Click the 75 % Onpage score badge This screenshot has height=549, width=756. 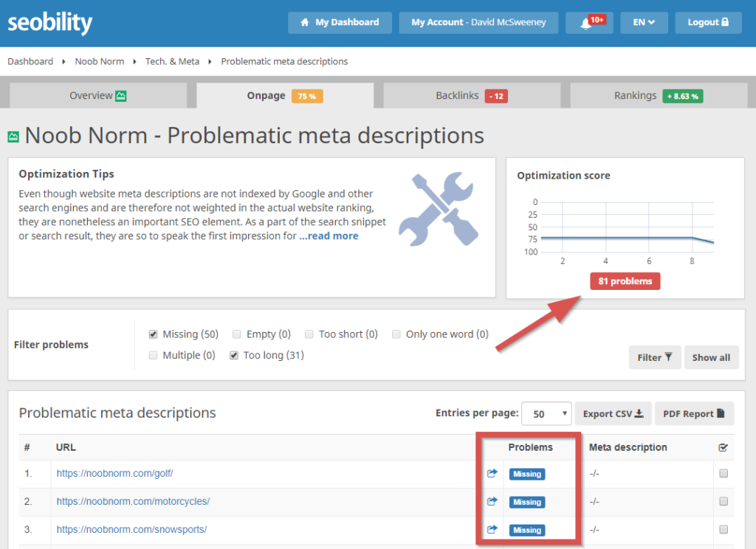pos(307,96)
